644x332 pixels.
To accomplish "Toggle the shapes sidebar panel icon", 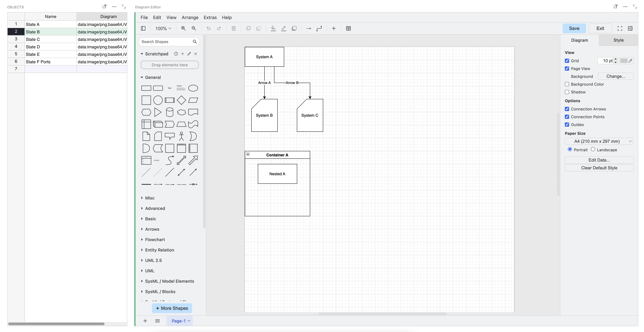I will pos(143,28).
